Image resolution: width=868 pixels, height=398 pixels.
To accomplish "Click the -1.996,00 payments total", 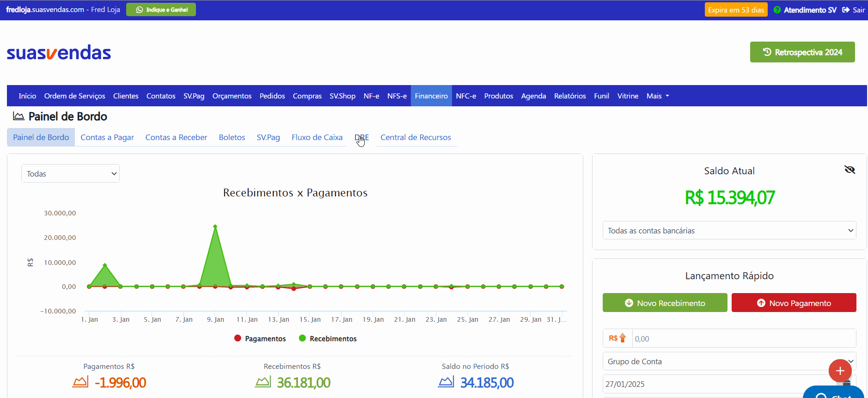I will pyautogui.click(x=120, y=382).
